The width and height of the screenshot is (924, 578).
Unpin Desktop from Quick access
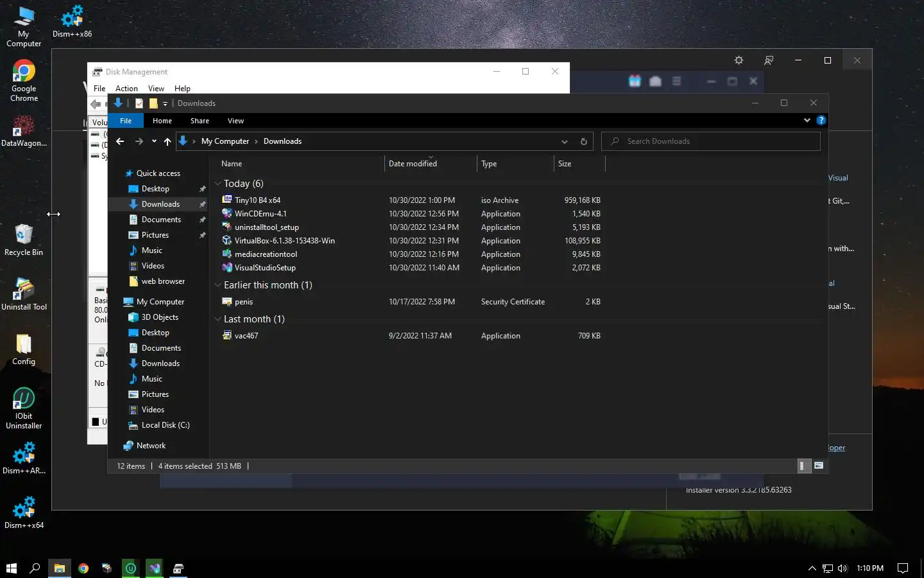pyautogui.click(x=202, y=189)
